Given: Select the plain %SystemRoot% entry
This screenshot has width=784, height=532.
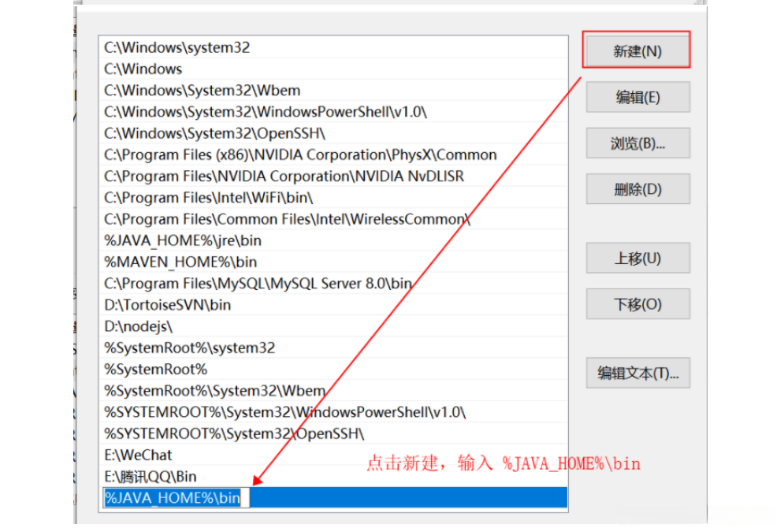Looking at the screenshot, I should (333, 370).
